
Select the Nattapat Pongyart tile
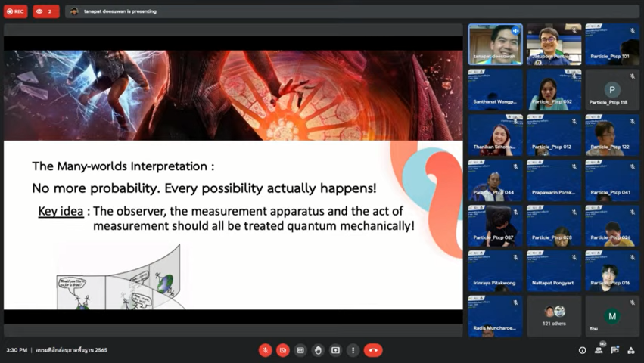click(554, 271)
